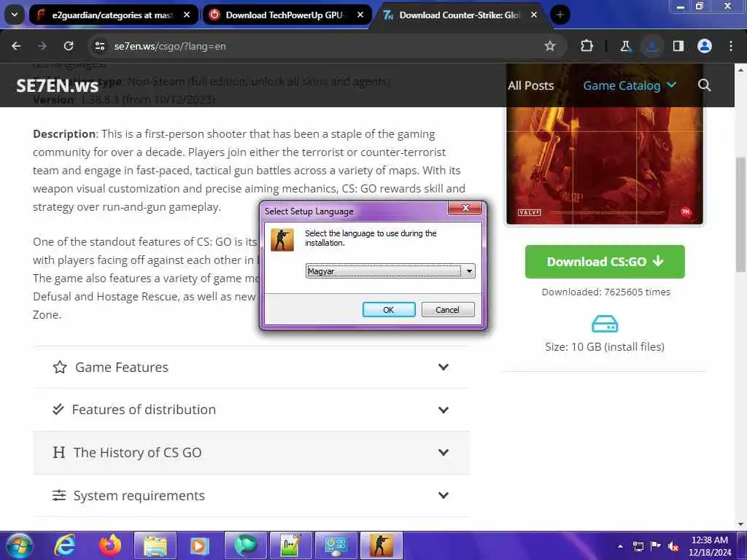
Task: Open Chrome Labs flask icon
Action: pyautogui.click(x=625, y=46)
